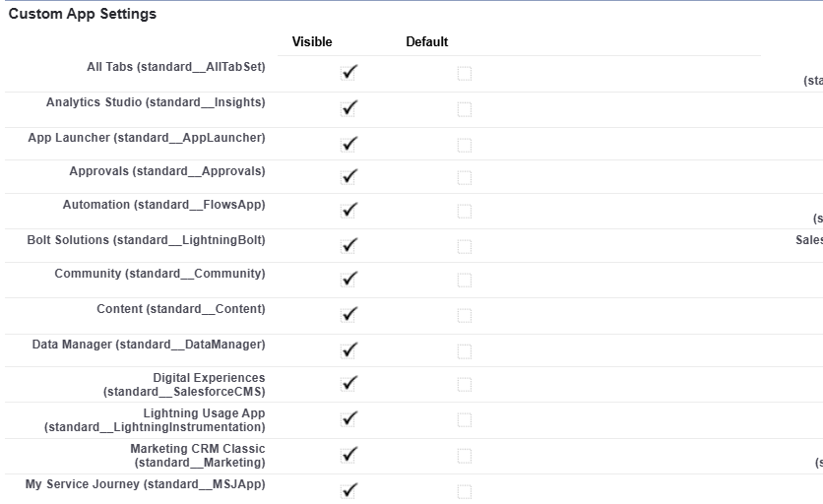
Task: Disable Visible for Marketing CRM Classic
Action: click(x=348, y=456)
